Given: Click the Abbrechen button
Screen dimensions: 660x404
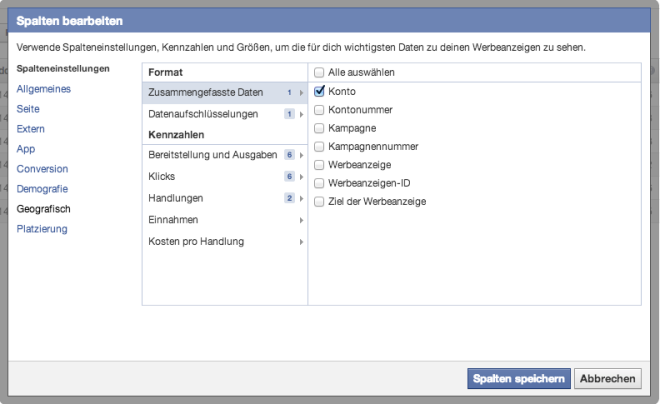Looking at the screenshot, I should (607, 378).
